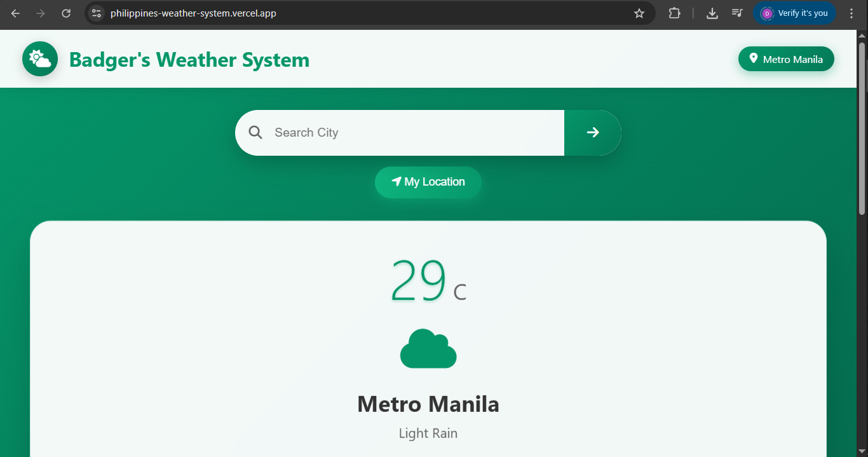
Task: Click the Badger's Weather System title
Action: pos(189,60)
